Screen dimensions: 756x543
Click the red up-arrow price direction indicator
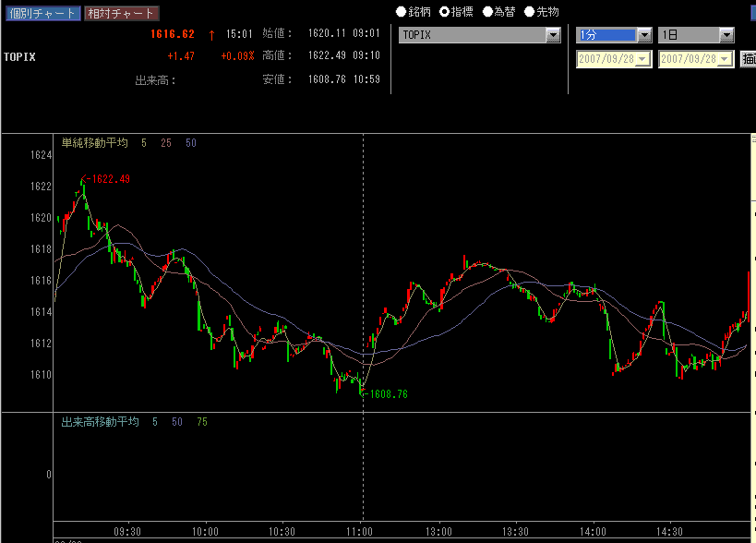pos(211,34)
